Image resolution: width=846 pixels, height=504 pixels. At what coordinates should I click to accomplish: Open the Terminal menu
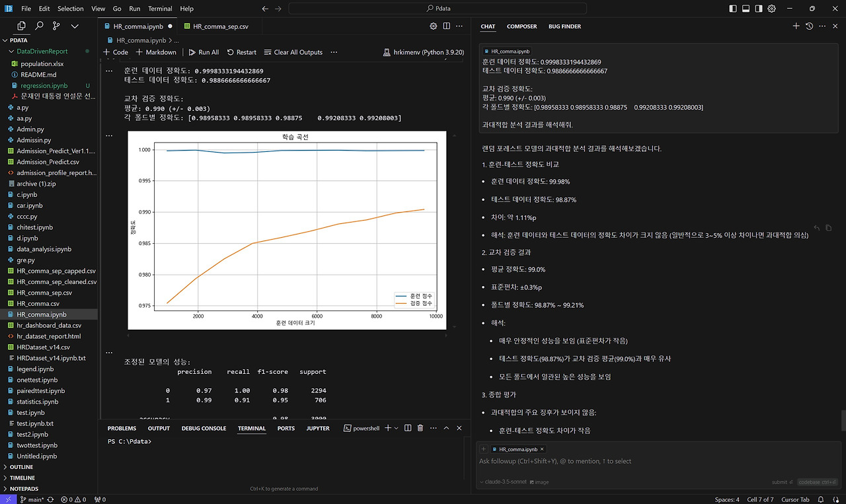(x=160, y=9)
